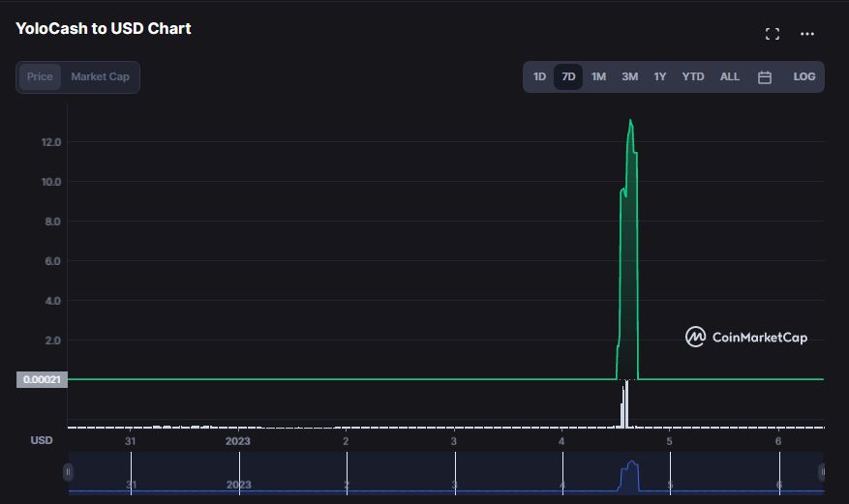849x504 pixels.
Task: Grab the left range slider handle
Action: click(68, 472)
